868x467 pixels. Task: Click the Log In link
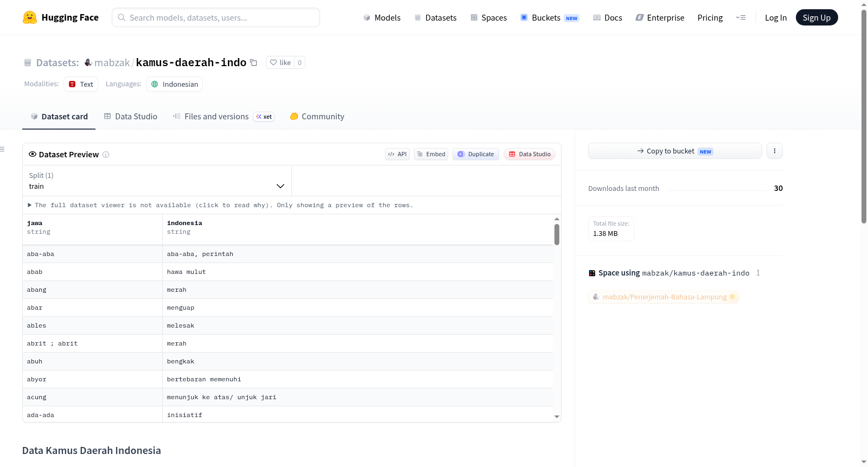point(776,17)
